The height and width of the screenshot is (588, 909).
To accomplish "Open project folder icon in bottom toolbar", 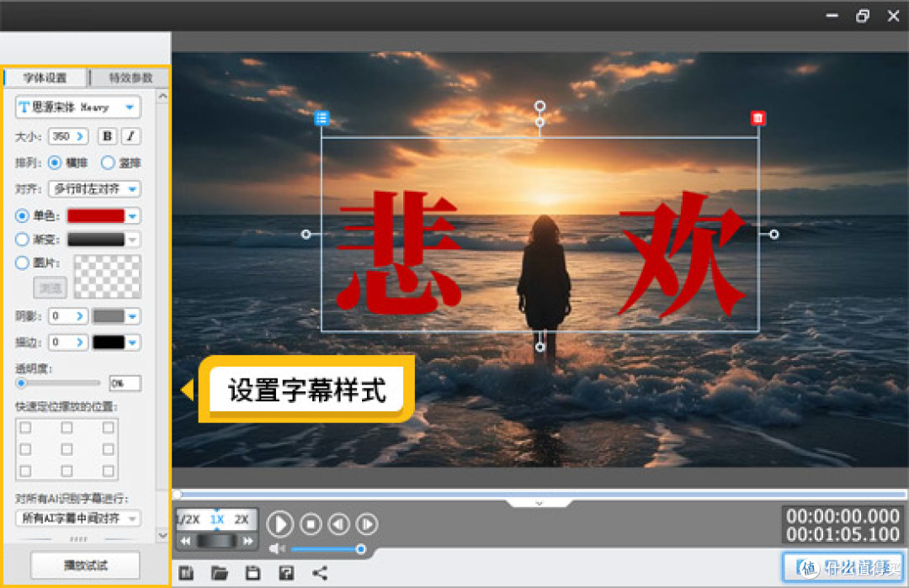I will coord(219,574).
